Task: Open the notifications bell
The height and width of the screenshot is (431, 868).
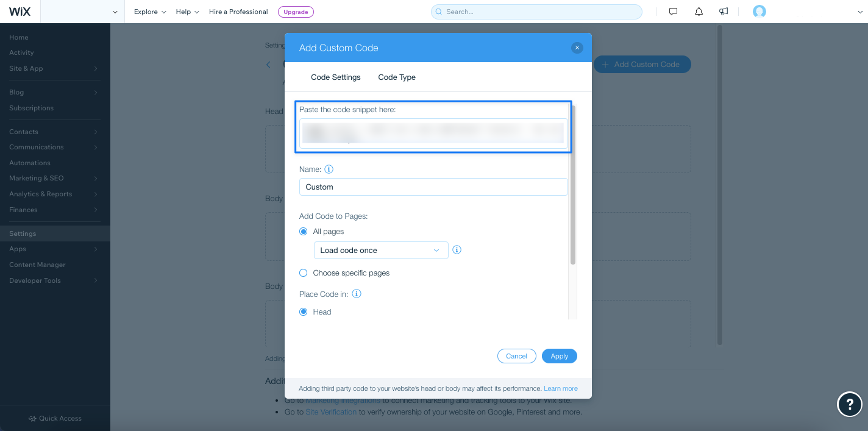Action: coord(699,12)
